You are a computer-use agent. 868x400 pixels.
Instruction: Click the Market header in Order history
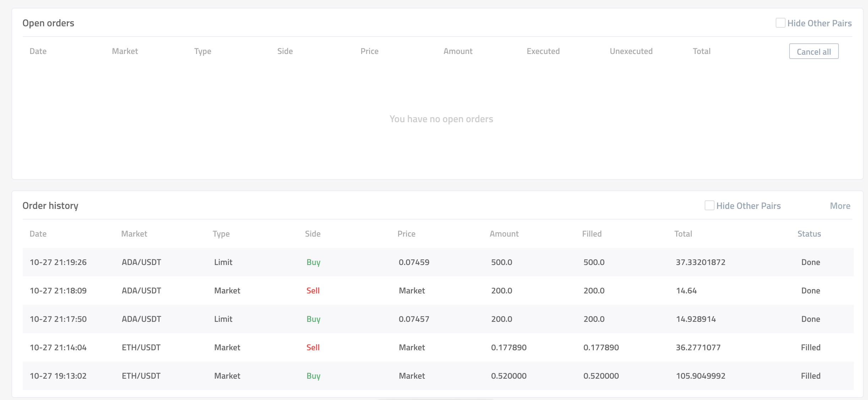tap(134, 234)
